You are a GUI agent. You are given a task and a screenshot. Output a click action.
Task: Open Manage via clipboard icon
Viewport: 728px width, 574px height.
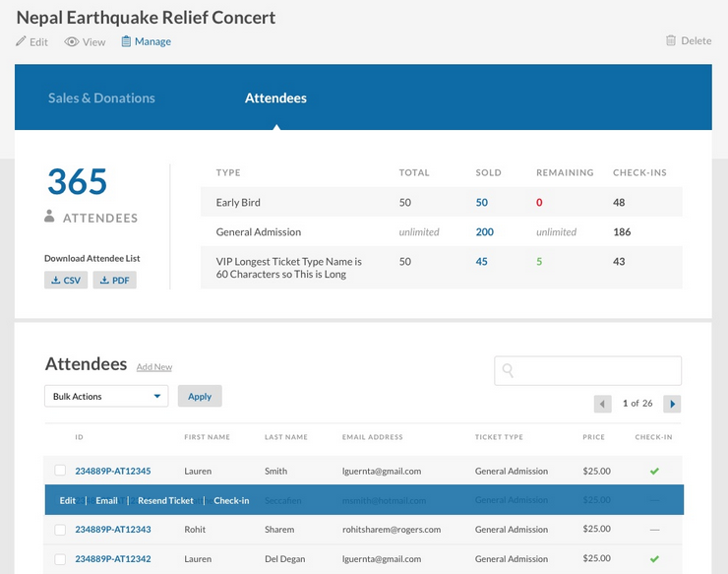pos(126,41)
